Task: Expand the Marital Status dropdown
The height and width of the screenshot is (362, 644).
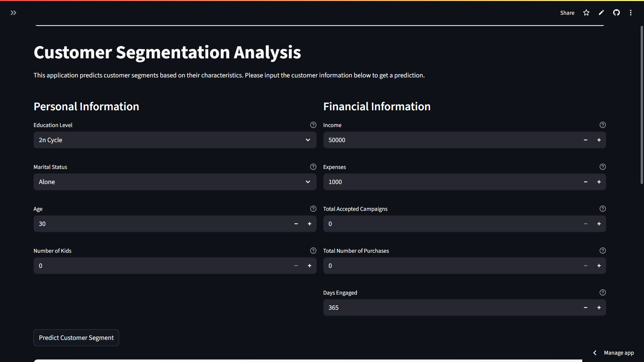Action: coord(175,182)
